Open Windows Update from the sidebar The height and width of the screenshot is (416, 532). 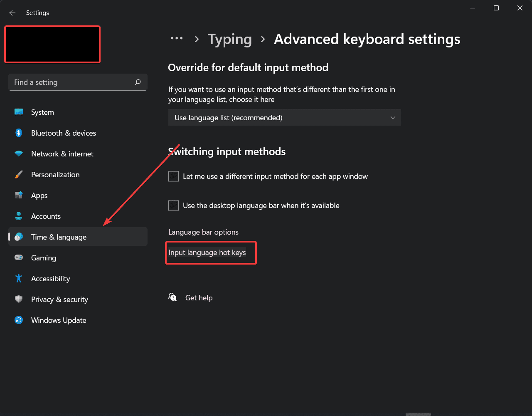pyautogui.click(x=58, y=320)
